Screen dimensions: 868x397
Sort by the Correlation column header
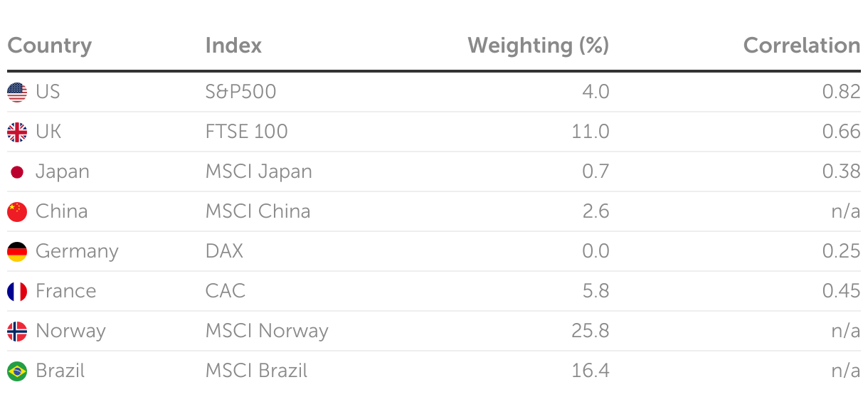(x=802, y=46)
